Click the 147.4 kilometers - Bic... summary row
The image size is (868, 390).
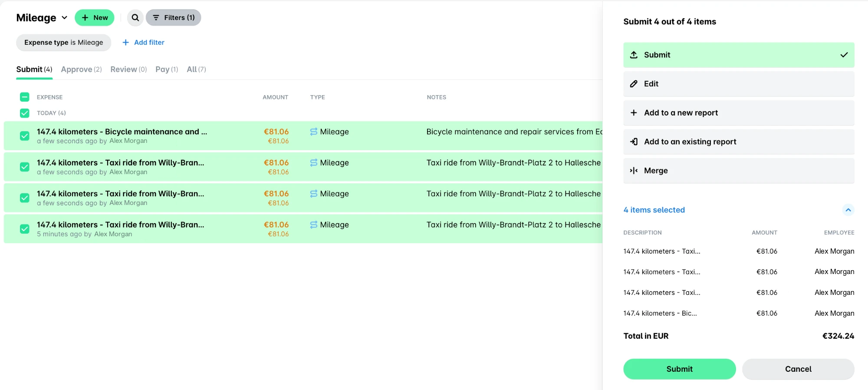pyautogui.click(x=739, y=313)
